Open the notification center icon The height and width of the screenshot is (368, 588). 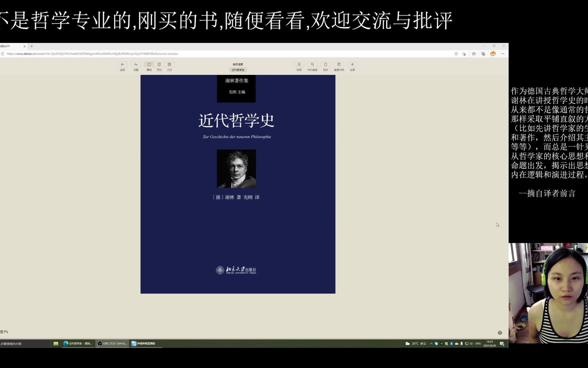click(x=502, y=343)
